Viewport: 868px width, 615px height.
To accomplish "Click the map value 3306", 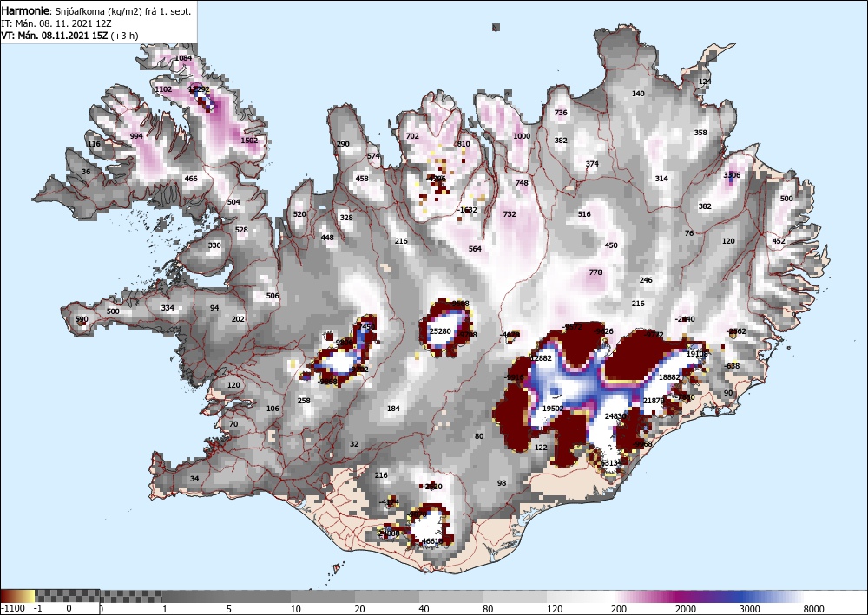I will [x=732, y=175].
